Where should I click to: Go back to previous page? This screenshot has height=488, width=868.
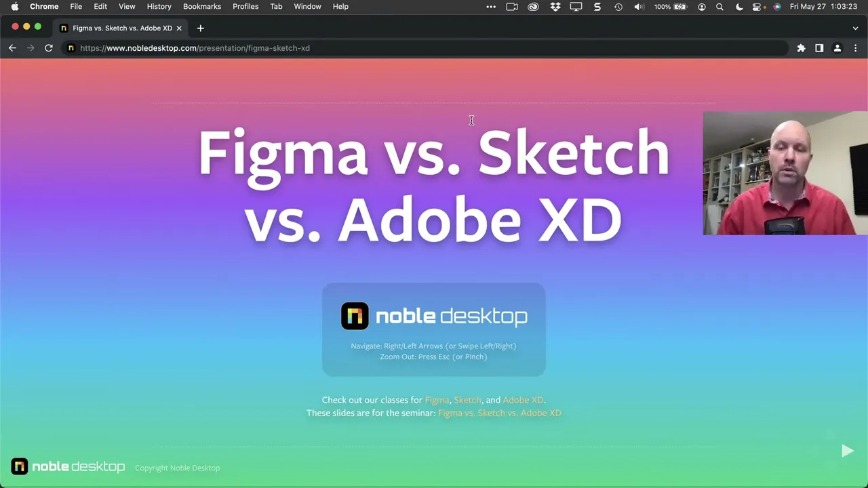point(12,48)
